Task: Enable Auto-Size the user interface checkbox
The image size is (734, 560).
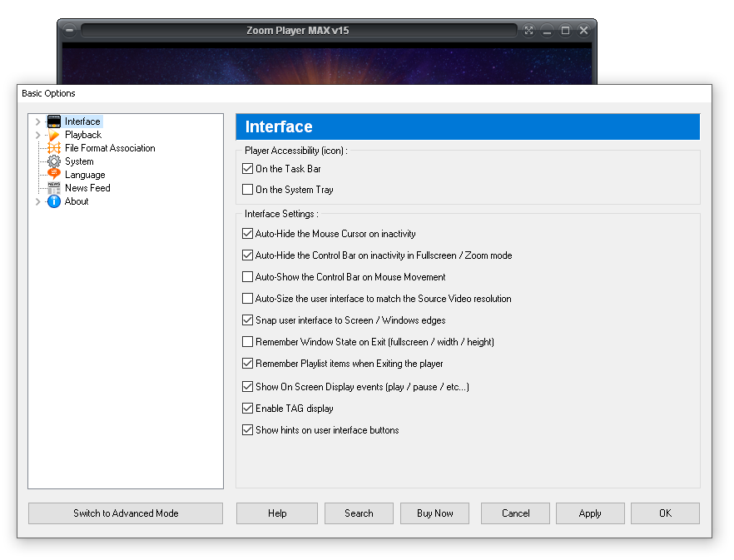Action: point(248,299)
